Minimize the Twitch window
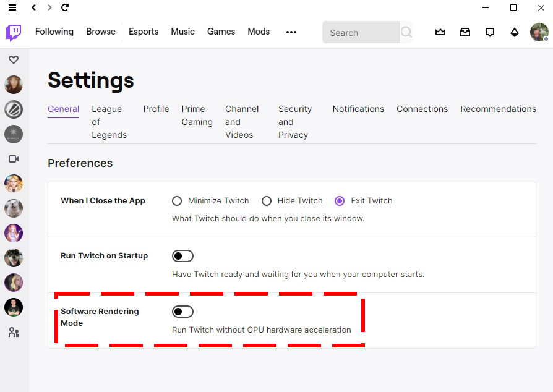This screenshot has height=392, width=553. tap(486, 7)
